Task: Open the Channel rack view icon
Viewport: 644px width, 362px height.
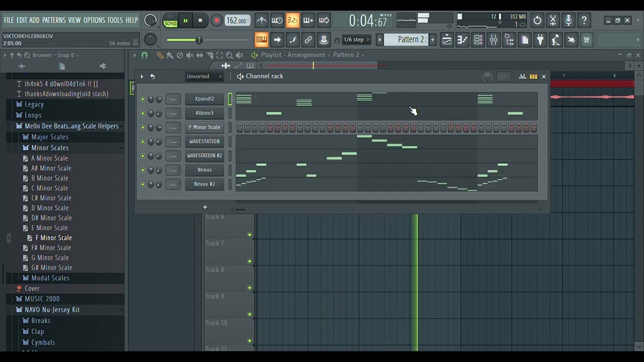Action: click(478, 40)
